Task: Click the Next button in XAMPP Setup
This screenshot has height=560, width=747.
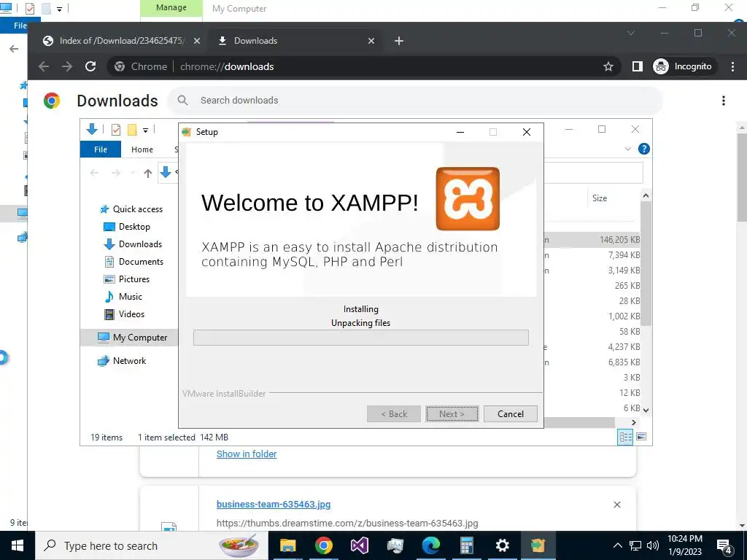Action: [x=452, y=414]
